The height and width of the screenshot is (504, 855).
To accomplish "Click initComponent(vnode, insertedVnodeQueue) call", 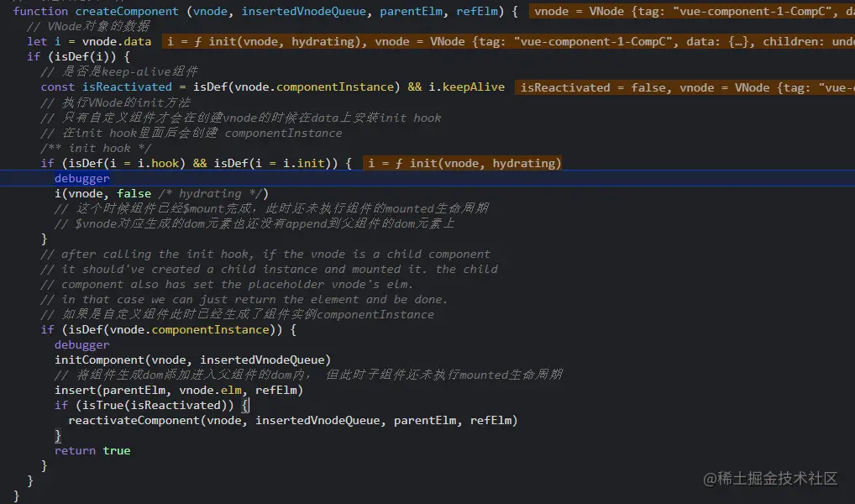I will pyautogui.click(x=192, y=360).
